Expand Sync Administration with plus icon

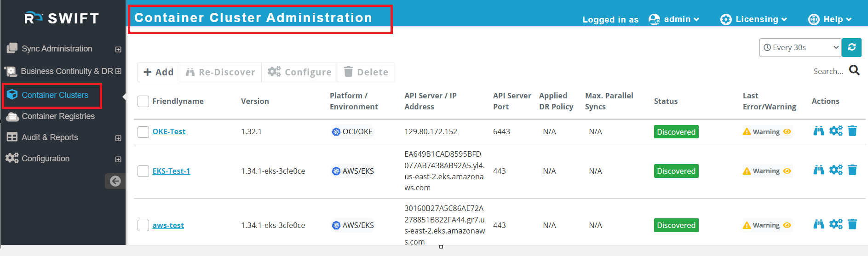118,49
